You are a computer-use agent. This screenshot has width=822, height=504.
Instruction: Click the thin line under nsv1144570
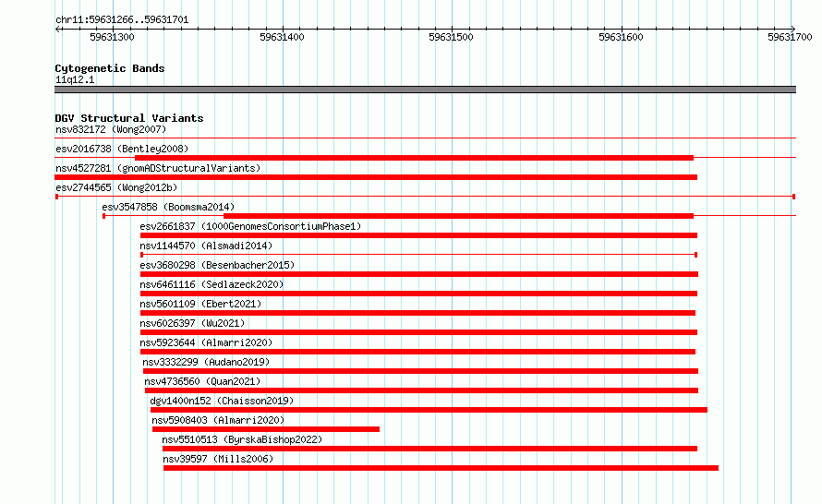(418, 255)
